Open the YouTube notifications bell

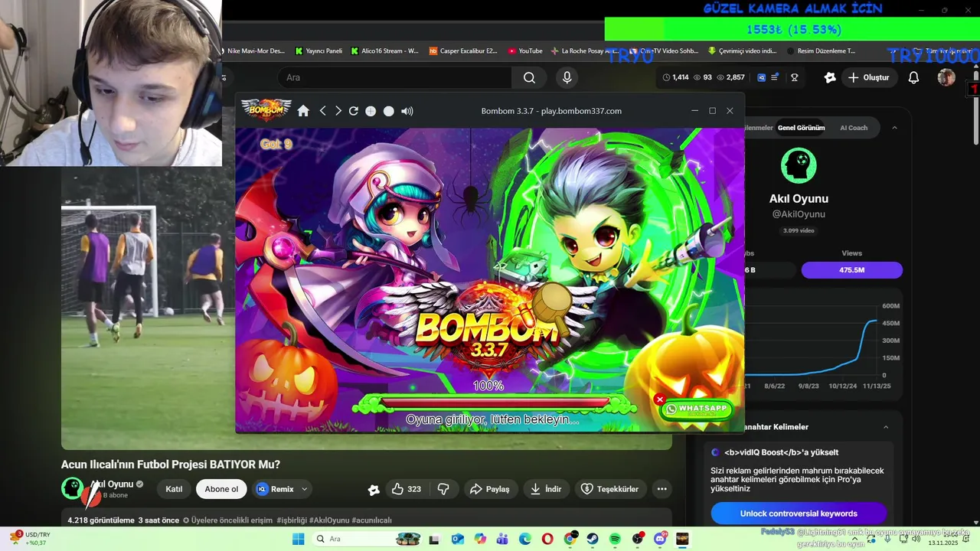(913, 77)
